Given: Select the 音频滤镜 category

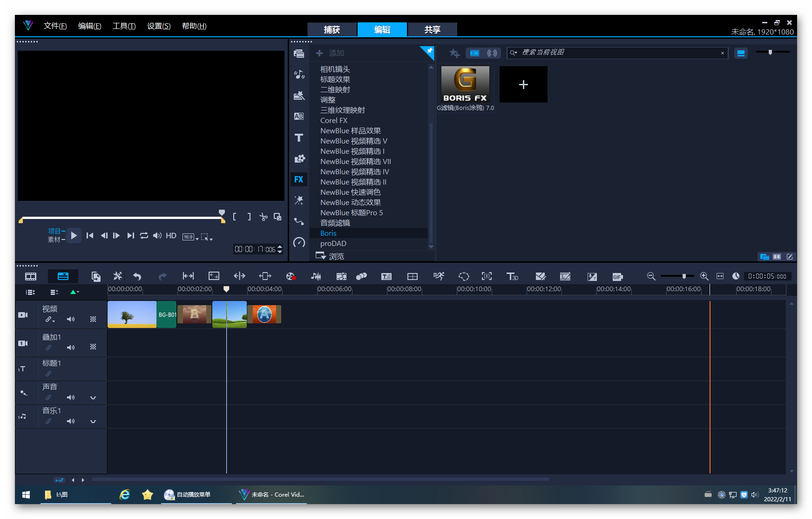Looking at the screenshot, I should click(335, 223).
